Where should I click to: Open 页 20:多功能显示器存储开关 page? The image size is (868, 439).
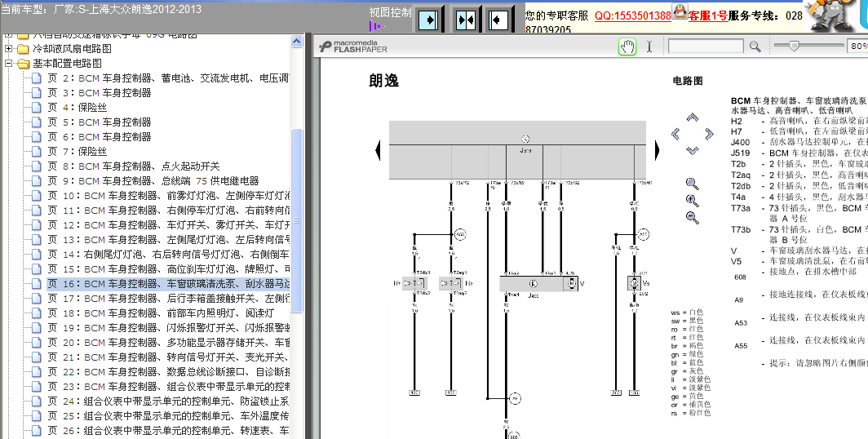coord(168,343)
